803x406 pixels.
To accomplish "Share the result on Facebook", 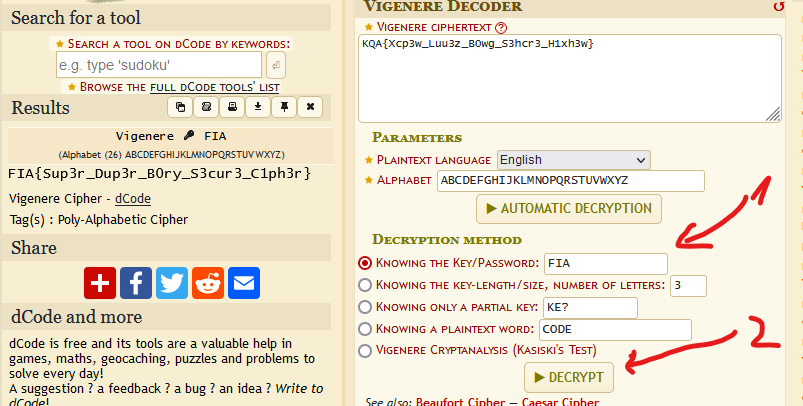I will [x=136, y=283].
